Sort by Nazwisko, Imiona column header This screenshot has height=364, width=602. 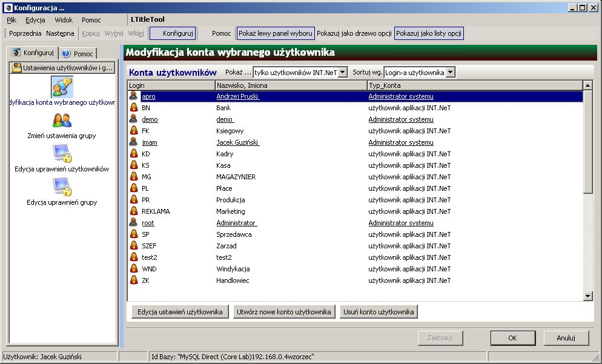pos(291,85)
